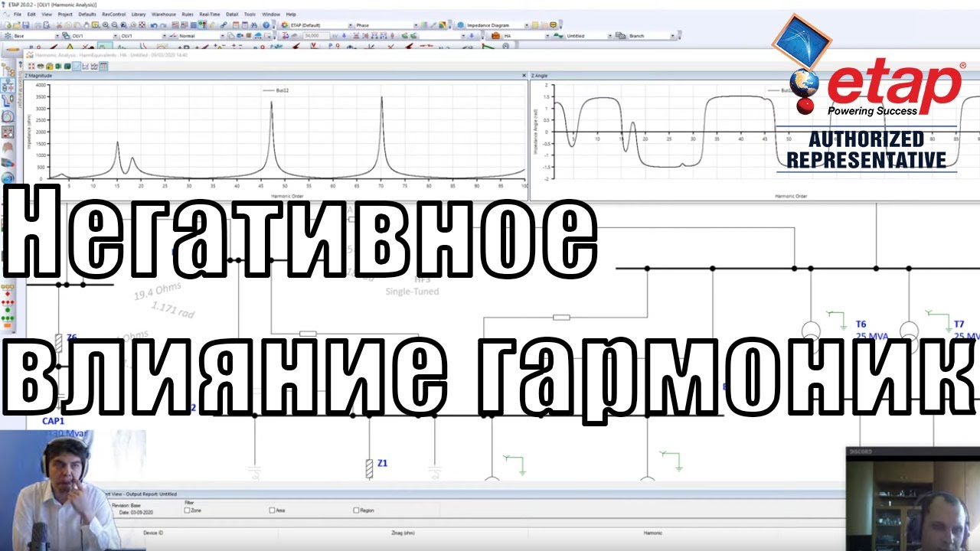Select the Pan hand tool

click(x=87, y=24)
